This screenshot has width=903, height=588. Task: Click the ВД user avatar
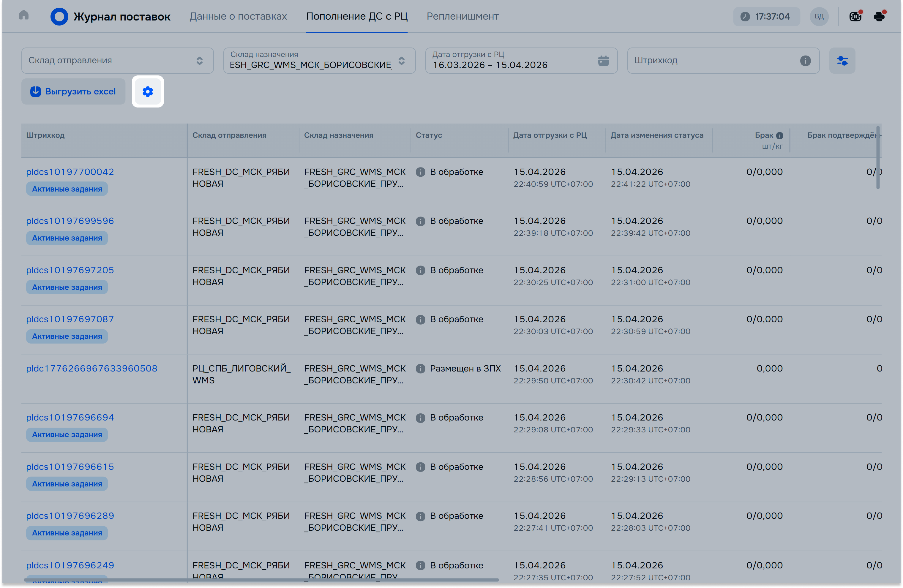(x=819, y=17)
